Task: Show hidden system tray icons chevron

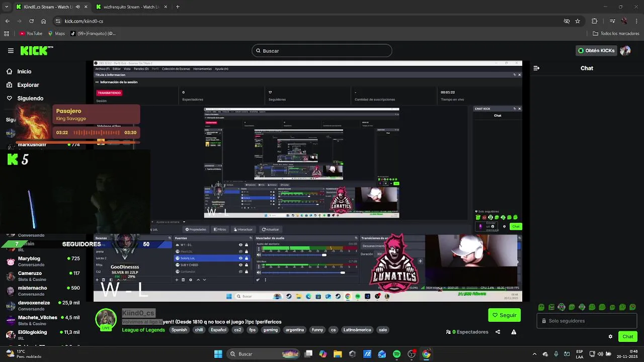Action: [x=534, y=354]
